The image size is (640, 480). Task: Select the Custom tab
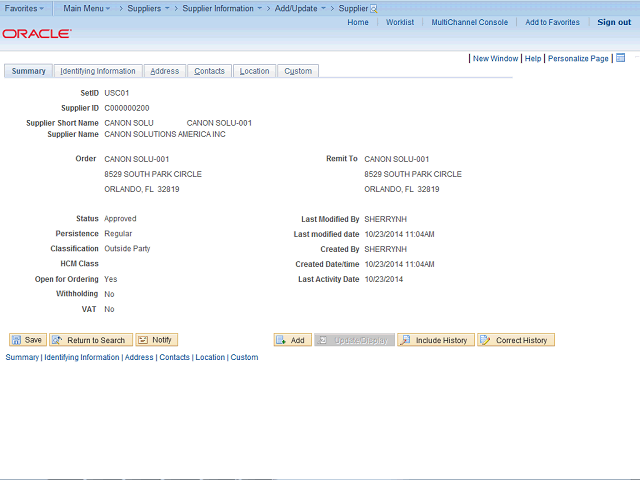(x=298, y=71)
